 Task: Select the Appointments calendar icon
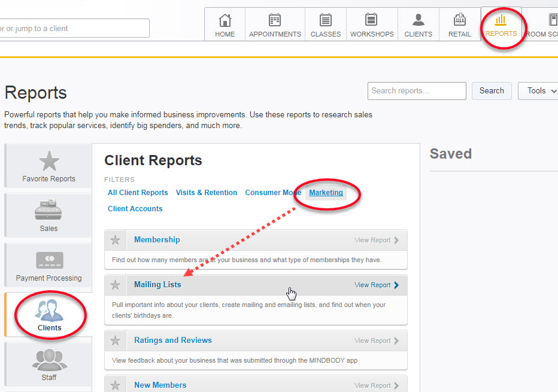(x=274, y=24)
